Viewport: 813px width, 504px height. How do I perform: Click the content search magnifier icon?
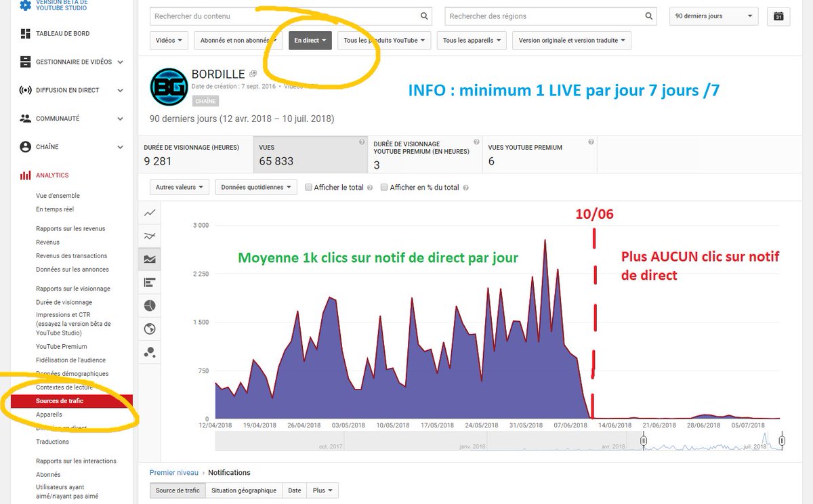pos(424,16)
